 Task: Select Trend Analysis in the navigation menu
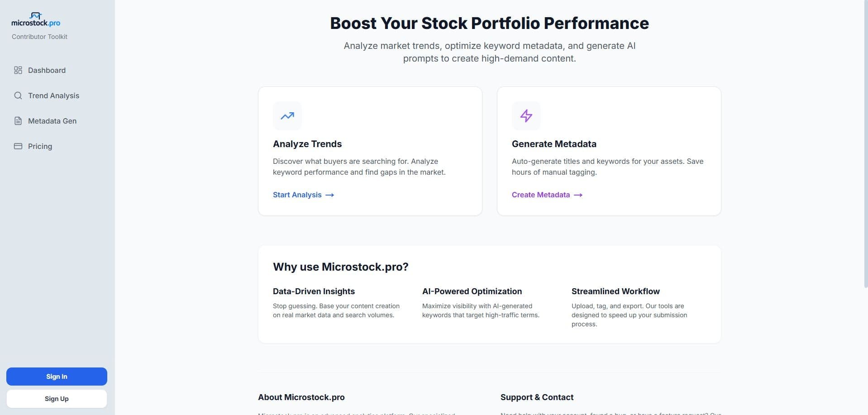point(53,95)
